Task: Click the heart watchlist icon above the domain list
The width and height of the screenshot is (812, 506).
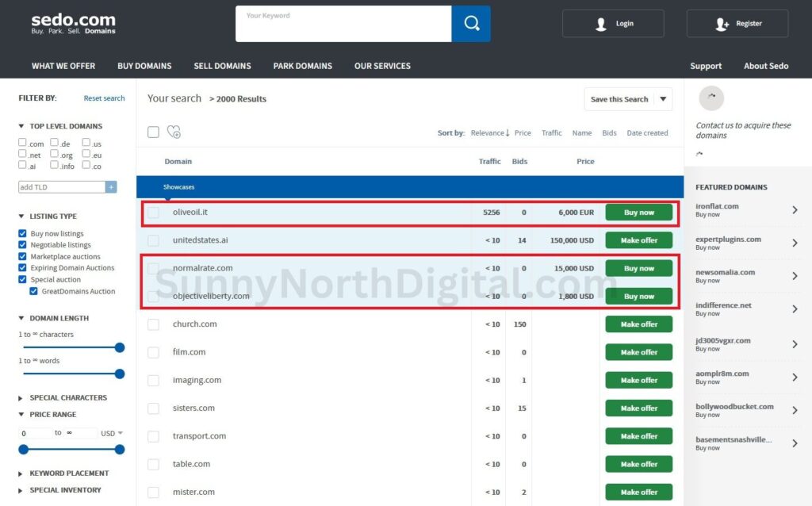Action: (174, 132)
